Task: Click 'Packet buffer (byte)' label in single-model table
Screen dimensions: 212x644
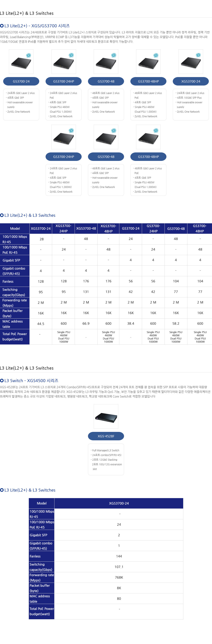Action: 42,588
